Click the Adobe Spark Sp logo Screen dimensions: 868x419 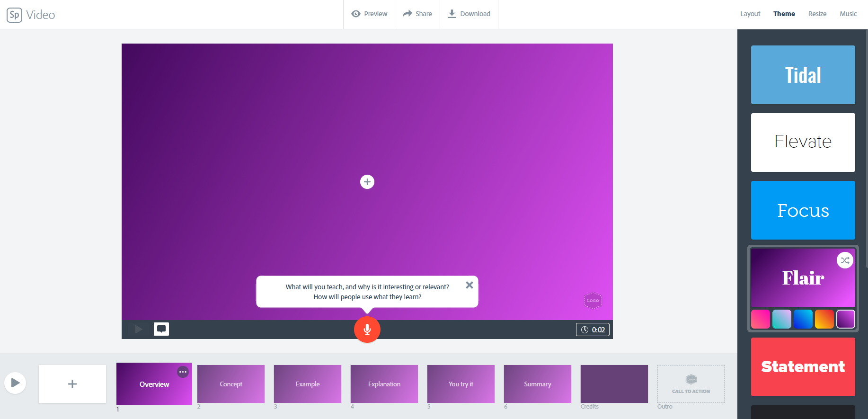point(15,15)
